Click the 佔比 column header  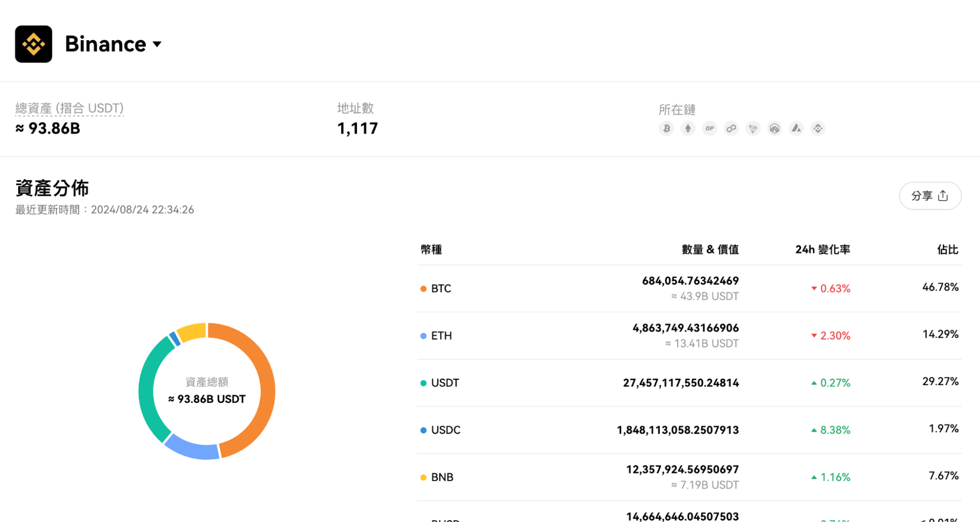pyautogui.click(x=948, y=249)
